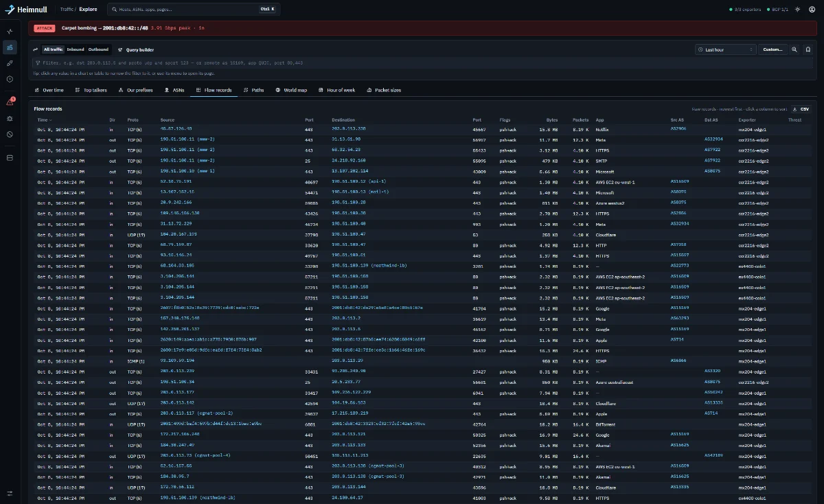Click the 3/3 exporters status indicator
This screenshot has width=824, height=504.
tap(744, 10)
